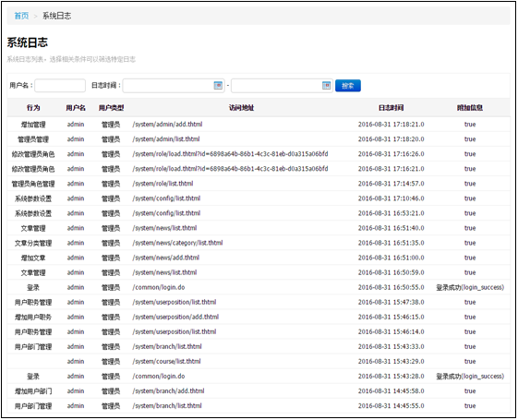Click login success info at 15:43:28 row
The height and width of the screenshot is (420, 518).
(470, 377)
